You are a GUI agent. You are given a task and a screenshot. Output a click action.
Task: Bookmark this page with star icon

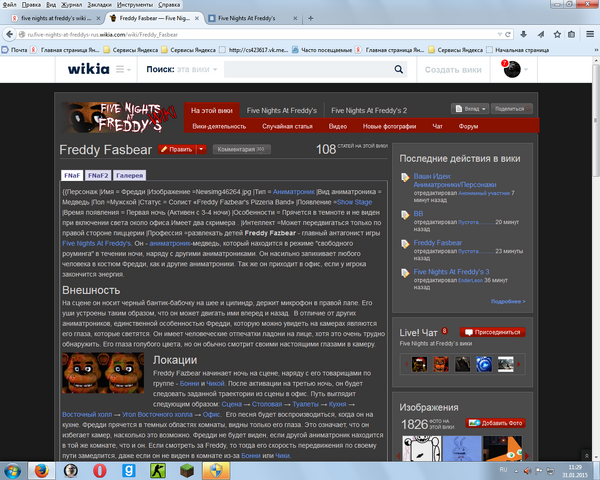pos(557,34)
